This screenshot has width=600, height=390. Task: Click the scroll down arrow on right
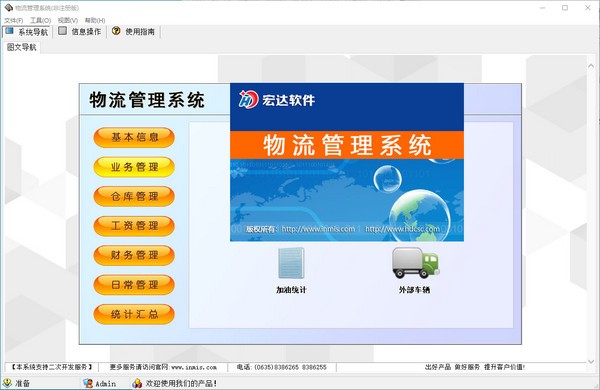point(591,361)
